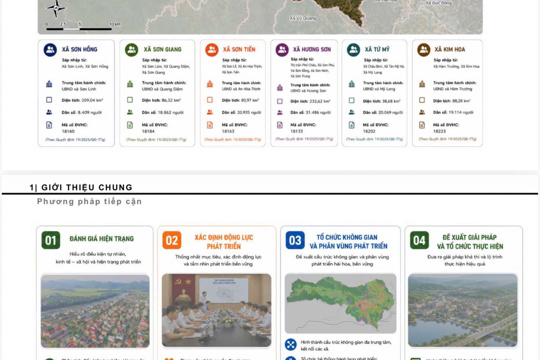The width and height of the screenshot is (540, 360).
Task: Click the code '18202' in Tứ Mỹ card
Action: point(369,131)
